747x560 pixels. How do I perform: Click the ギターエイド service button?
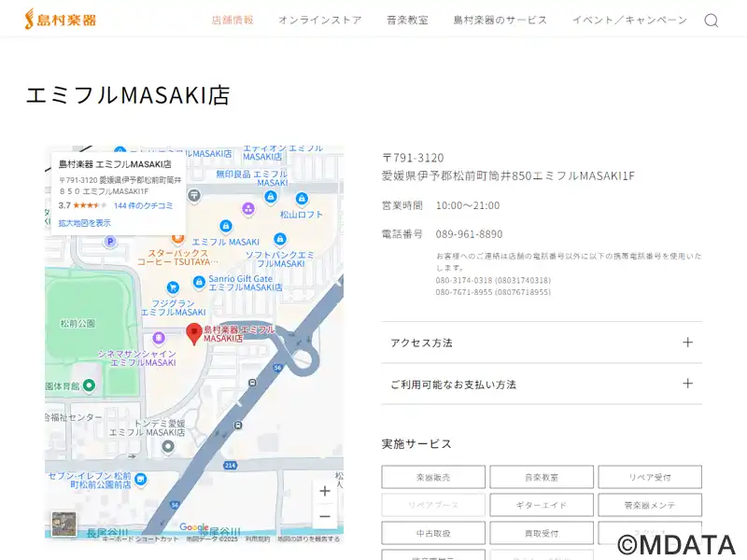coord(542,505)
